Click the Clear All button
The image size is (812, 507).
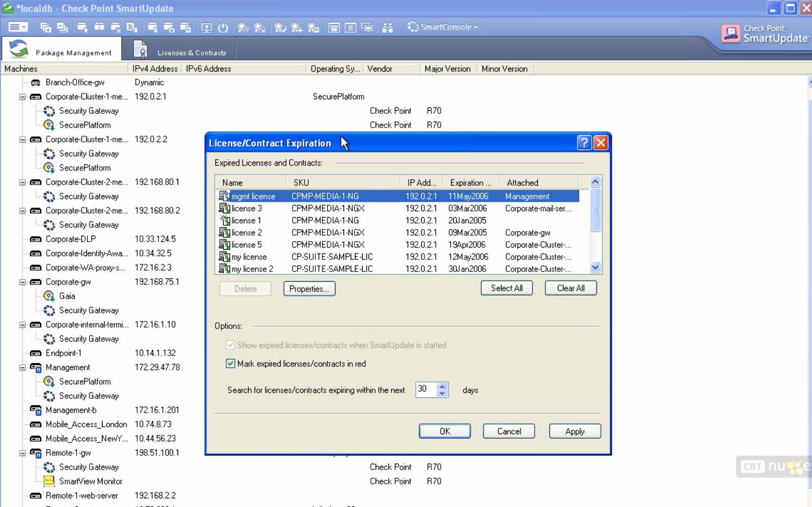[570, 288]
